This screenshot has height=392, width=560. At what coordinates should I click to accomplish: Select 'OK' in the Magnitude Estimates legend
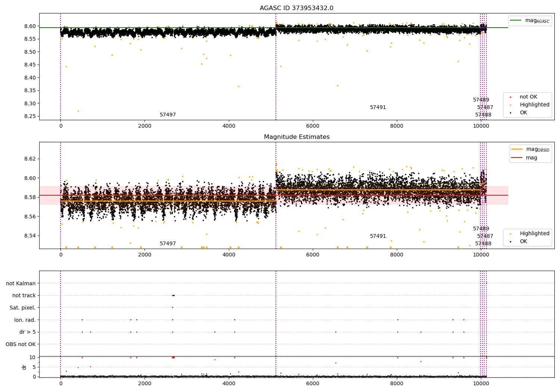click(x=523, y=242)
